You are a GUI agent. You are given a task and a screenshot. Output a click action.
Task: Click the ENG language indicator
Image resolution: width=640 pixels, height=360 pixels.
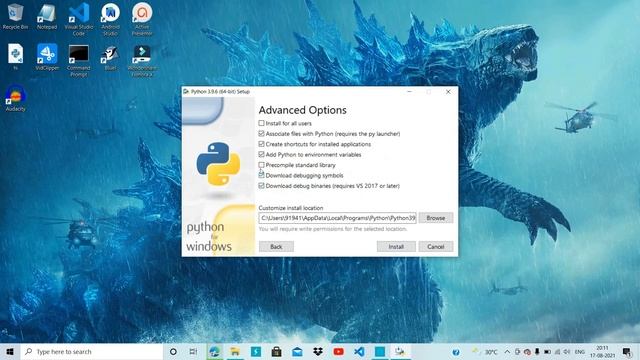tap(580, 352)
